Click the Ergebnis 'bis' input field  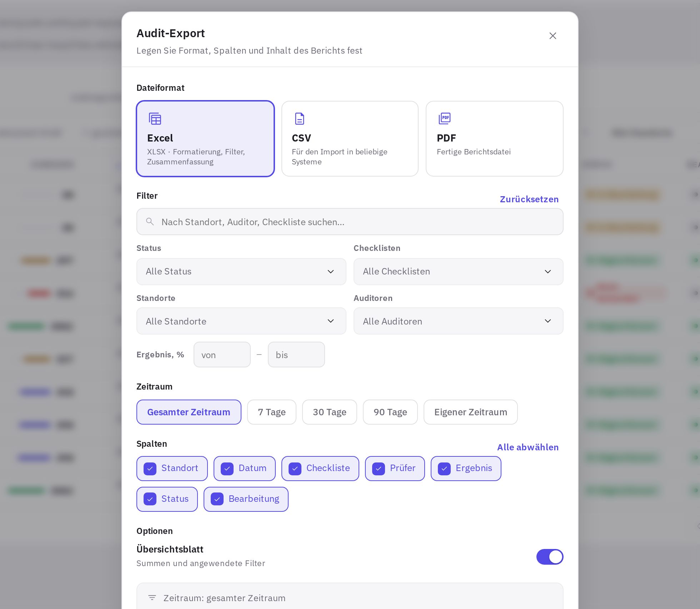coord(296,355)
